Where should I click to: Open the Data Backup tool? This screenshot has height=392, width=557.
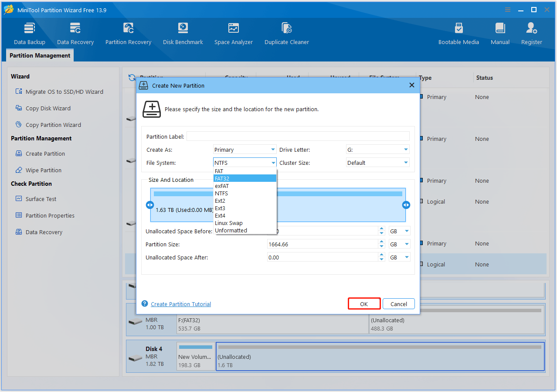coord(30,34)
